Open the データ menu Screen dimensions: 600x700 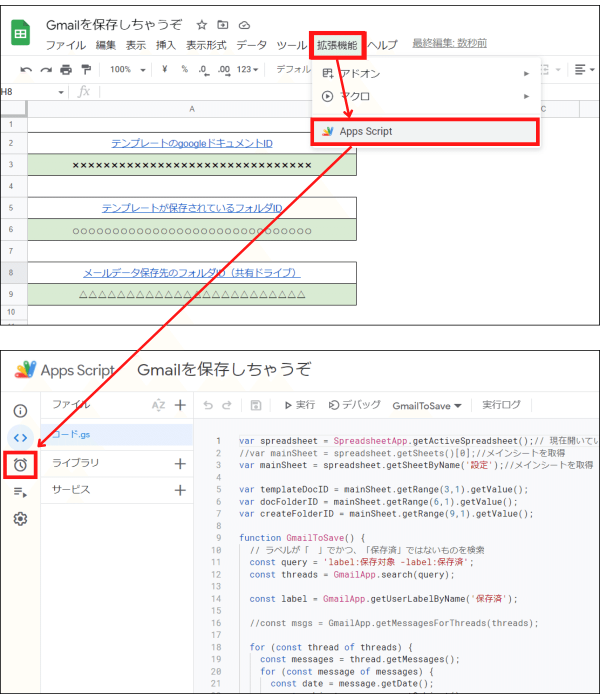click(x=251, y=45)
